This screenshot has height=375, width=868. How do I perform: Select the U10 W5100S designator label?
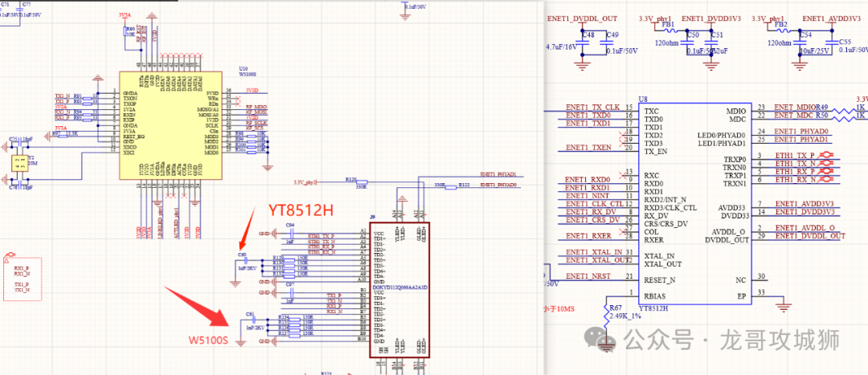click(244, 67)
